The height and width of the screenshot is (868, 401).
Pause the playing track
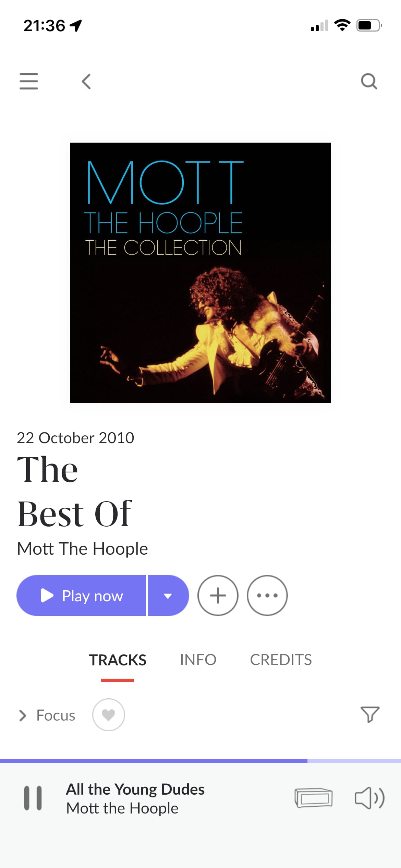(33, 798)
